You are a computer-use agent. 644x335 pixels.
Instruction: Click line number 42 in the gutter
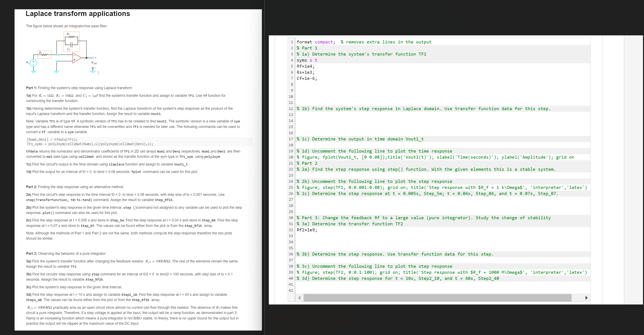(x=291, y=291)
